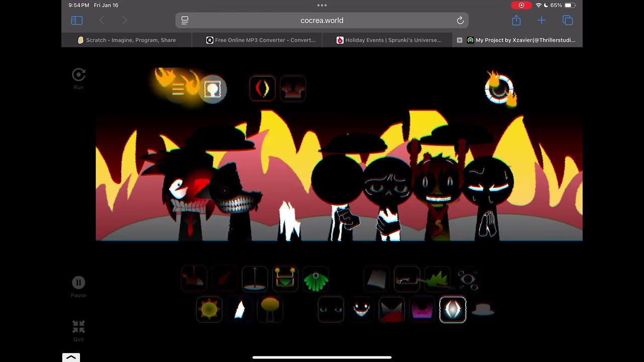Select the red and gray envelope icon

point(391,309)
